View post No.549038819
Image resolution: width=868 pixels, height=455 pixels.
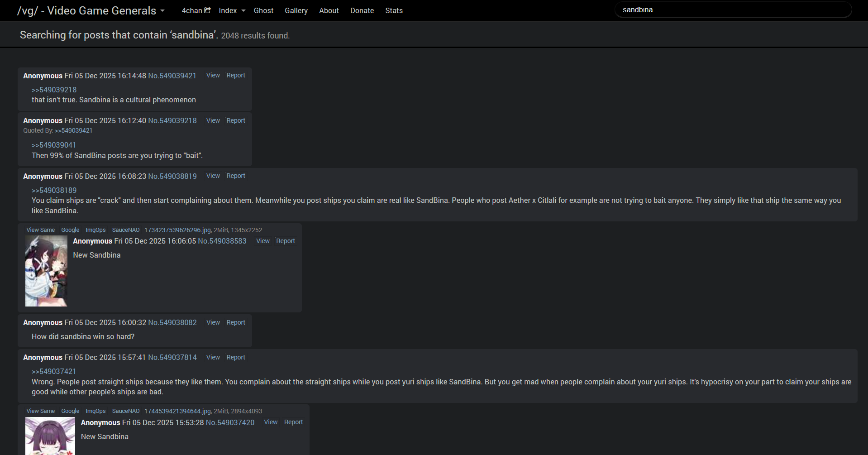click(x=213, y=176)
